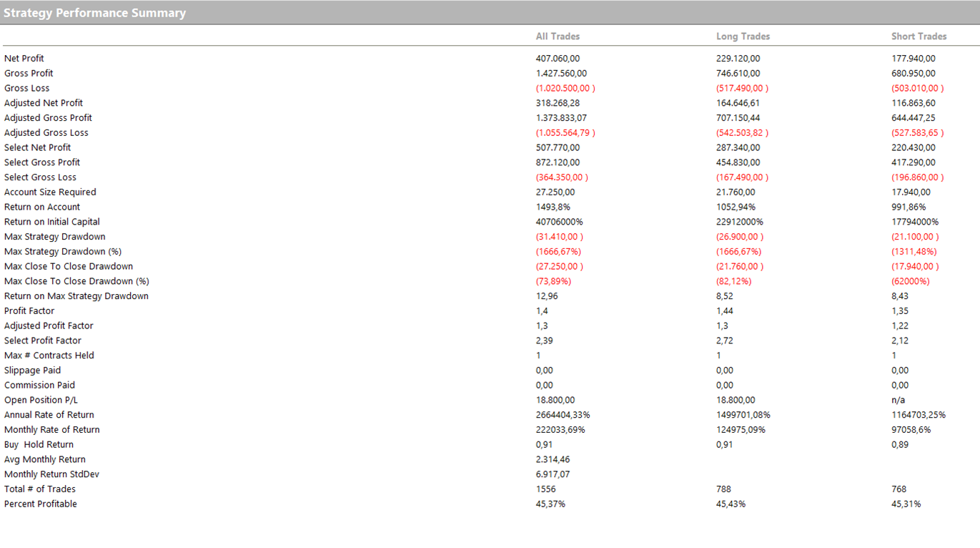
Task: Select the All Trades column header
Action: (x=558, y=36)
